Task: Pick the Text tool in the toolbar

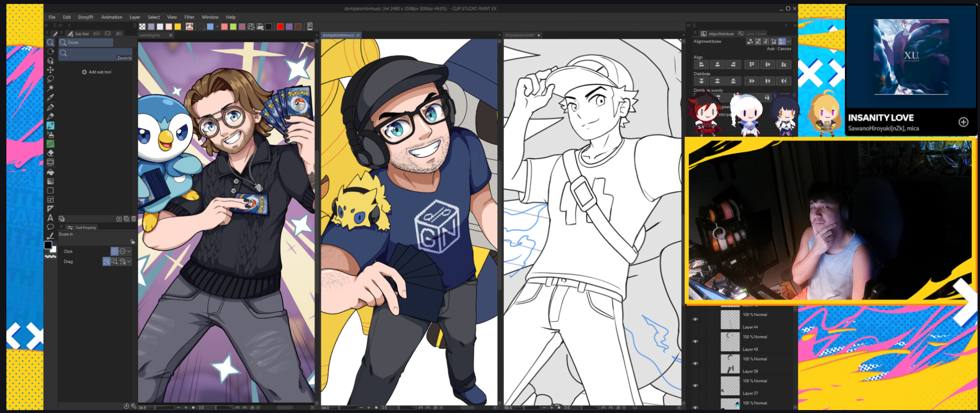Action: [x=50, y=218]
